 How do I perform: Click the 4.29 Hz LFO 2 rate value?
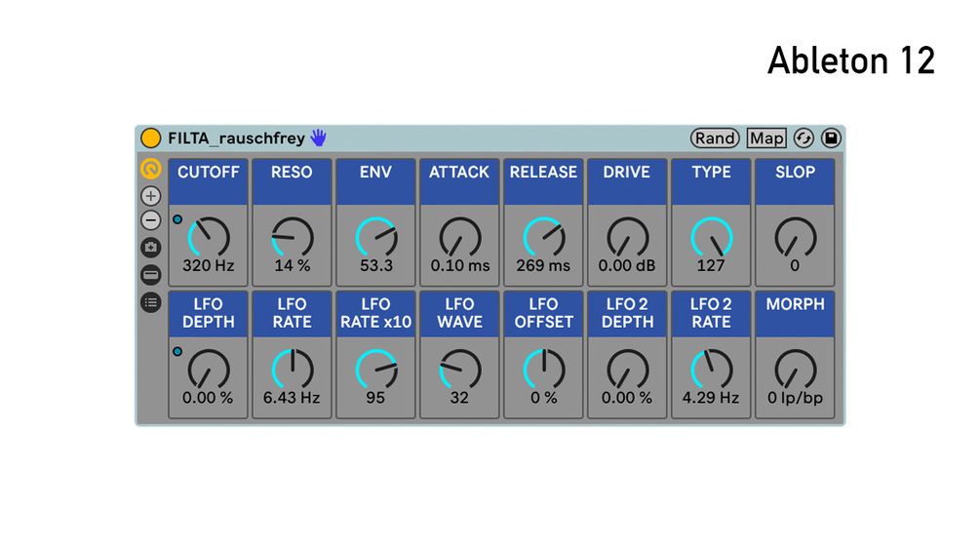coord(711,398)
